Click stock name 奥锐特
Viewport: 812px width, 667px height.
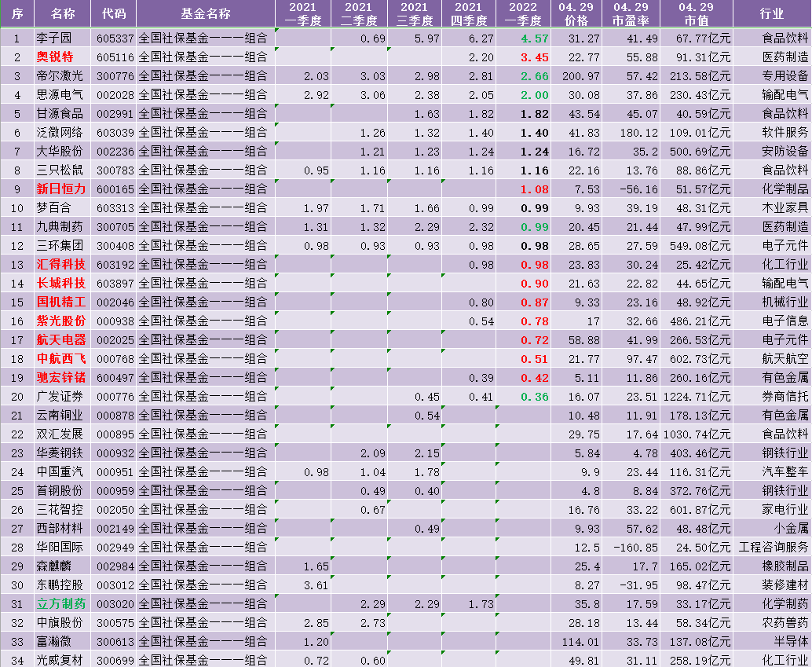55,57
